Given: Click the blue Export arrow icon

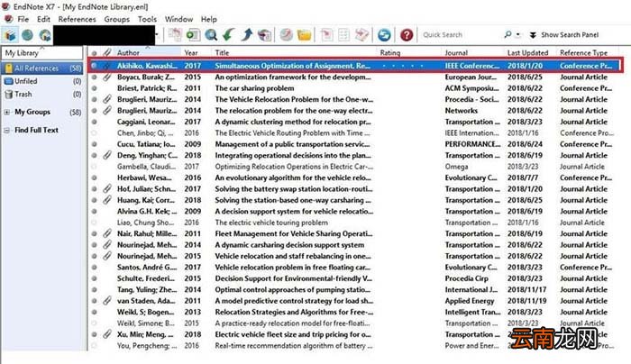Looking at the screenshot, I should pyautogui.click(x=246, y=35).
